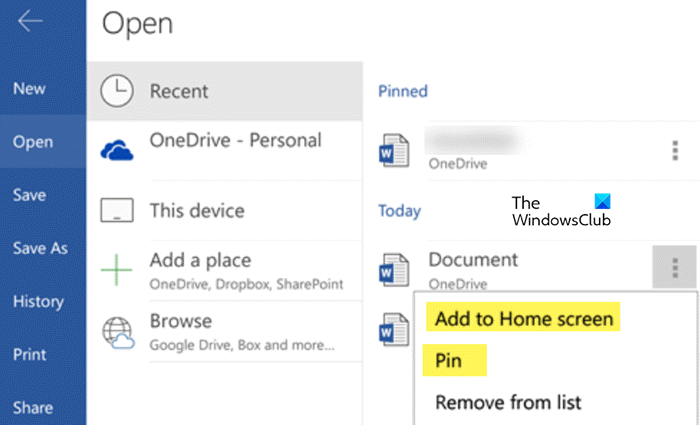Screen dimensions: 700x425
Task: Go to New in the sidebar
Action: pos(30,89)
